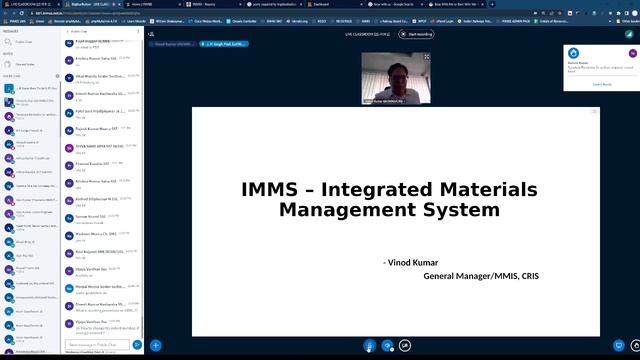The width and height of the screenshot is (640, 360).
Task: Click the Rathod Dilipkumar chat message
Action: (102, 201)
